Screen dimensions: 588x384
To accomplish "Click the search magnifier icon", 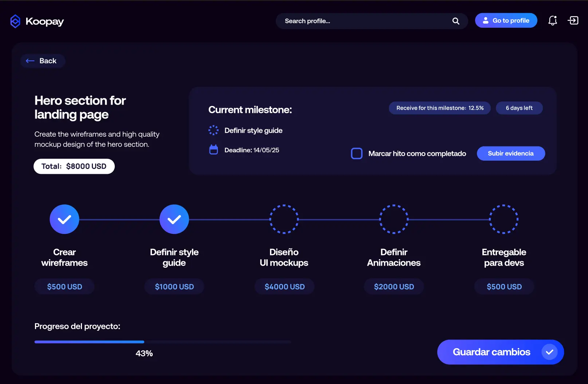I will pyautogui.click(x=455, y=21).
